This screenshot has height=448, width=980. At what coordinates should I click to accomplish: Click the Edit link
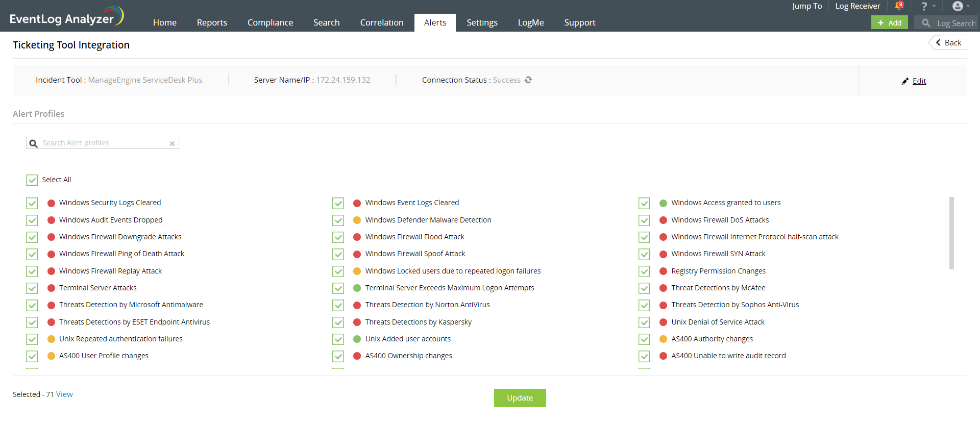point(919,81)
